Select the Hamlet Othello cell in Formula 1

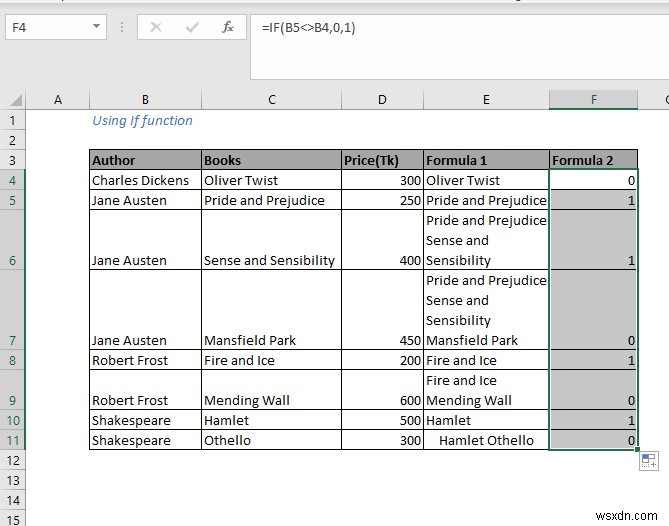[486, 440]
